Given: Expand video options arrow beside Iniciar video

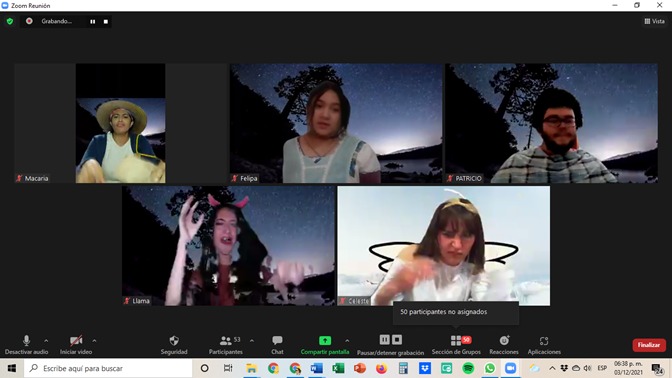Looking at the screenshot, I should click(x=94, y=341).
